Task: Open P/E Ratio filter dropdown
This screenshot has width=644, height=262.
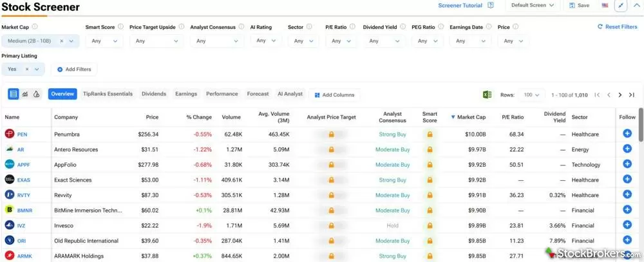Action: coord(341,41)
